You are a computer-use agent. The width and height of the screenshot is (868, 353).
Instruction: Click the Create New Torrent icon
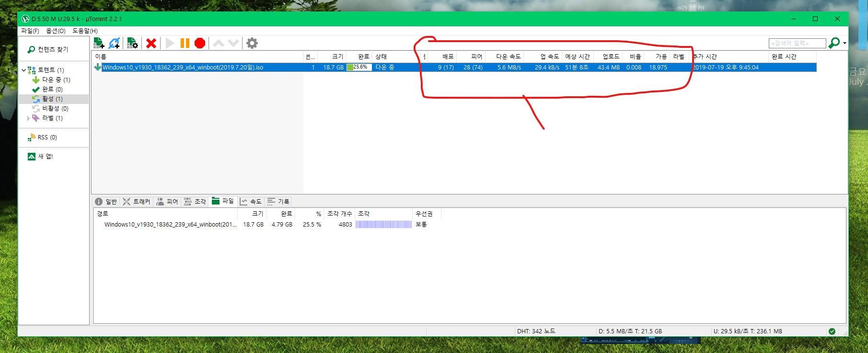pyautogui.click(x=132, y=43)
